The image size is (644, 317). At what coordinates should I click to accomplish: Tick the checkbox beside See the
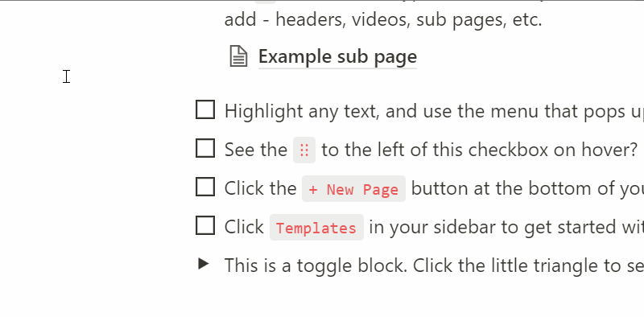(x=205, y=148)
